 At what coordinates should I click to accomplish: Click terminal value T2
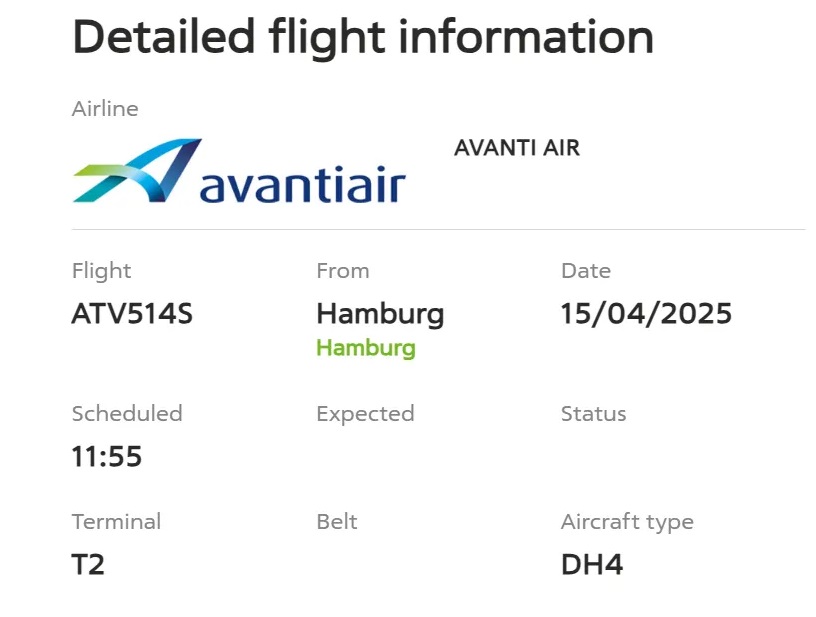point(88,564)
